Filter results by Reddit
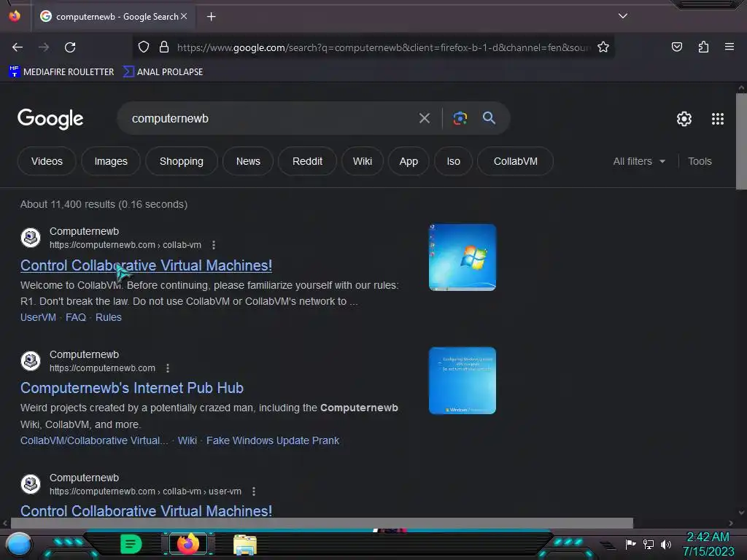 point(307,161)
